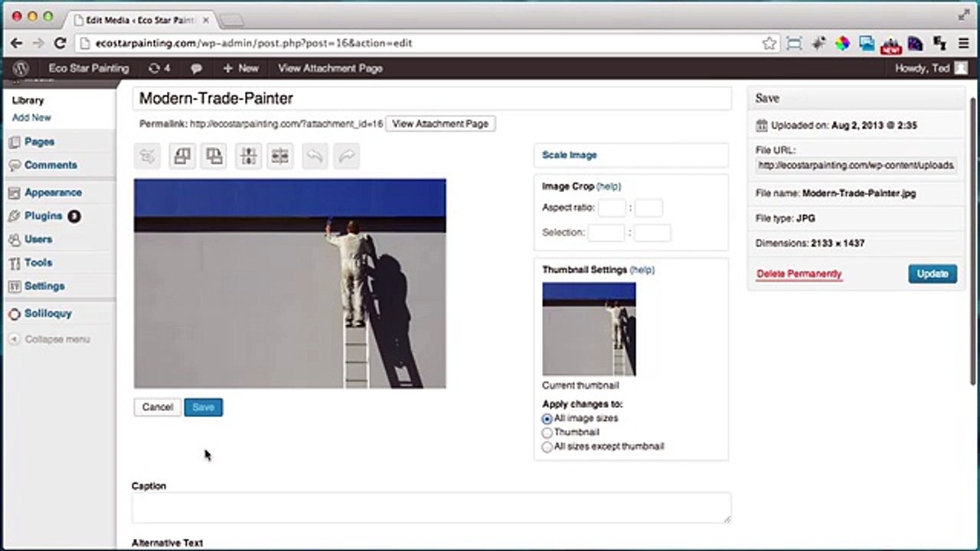
Task: Click the Cancel button
Action: click(158, 407)
